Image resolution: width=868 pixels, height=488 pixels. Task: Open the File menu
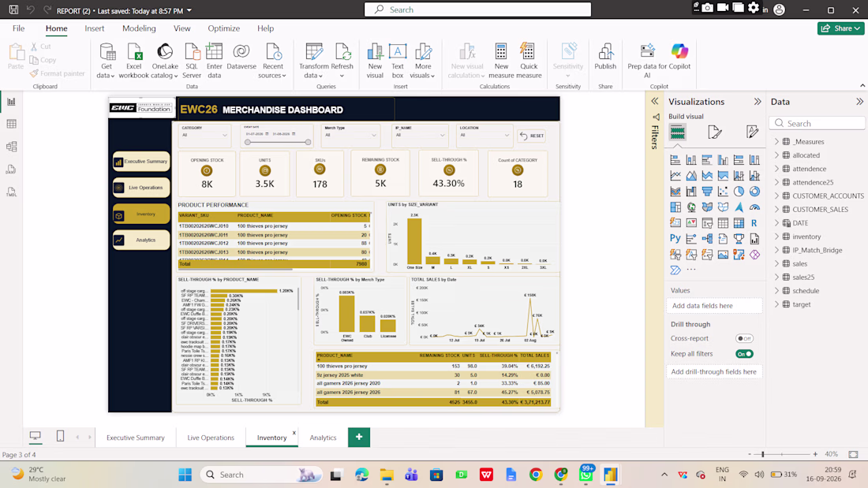click(x=18, y=28)
